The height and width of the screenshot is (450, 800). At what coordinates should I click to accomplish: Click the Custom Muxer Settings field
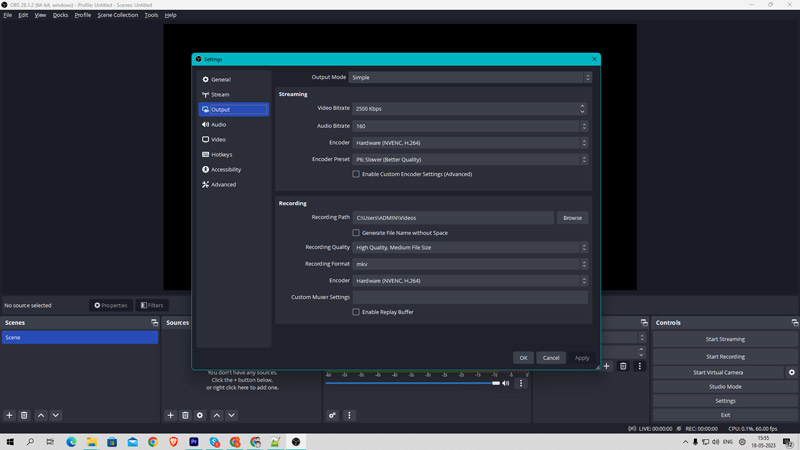(x=470, y=297)
